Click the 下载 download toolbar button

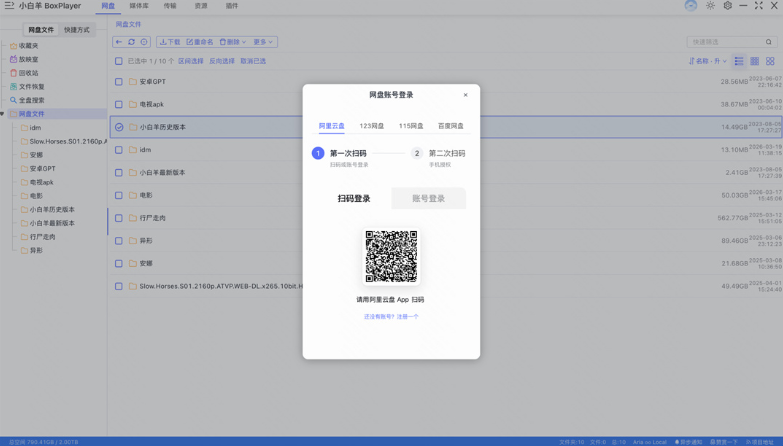point(170,42)
